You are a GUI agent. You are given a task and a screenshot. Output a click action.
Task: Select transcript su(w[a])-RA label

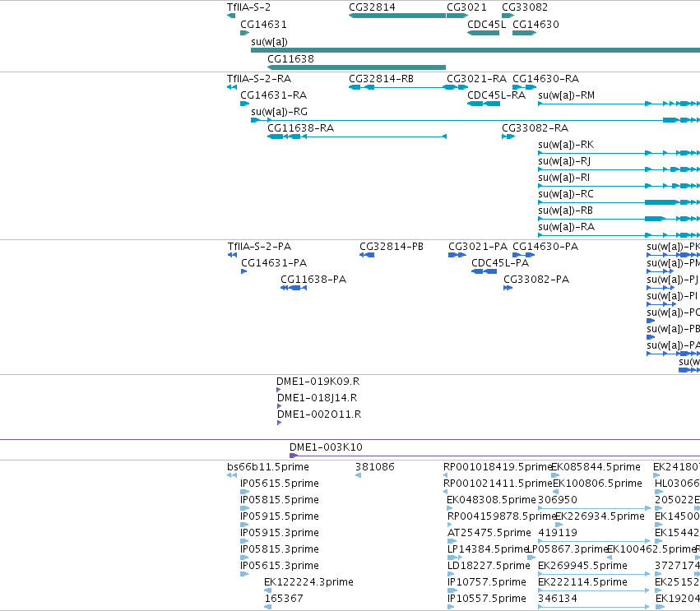click(x=567, y=228)
